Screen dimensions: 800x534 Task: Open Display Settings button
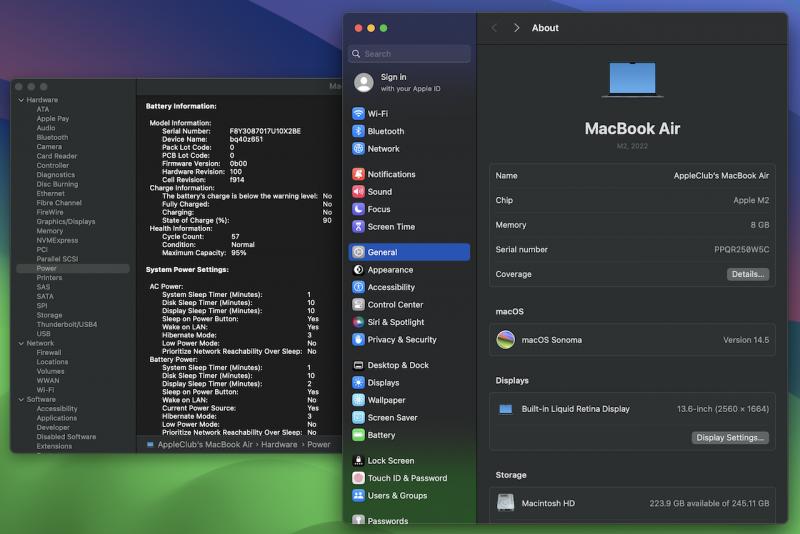point(730,437)
